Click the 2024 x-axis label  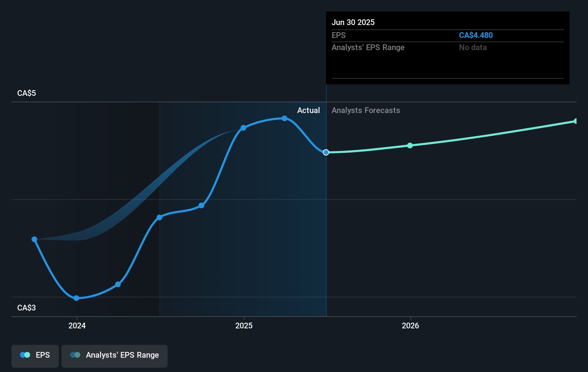click(x=77, y=325)
